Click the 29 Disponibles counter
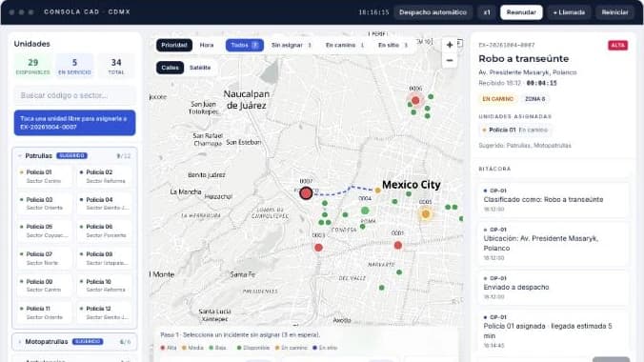The width and height of the screenshot is (644, 362). [x=32, y=66]
